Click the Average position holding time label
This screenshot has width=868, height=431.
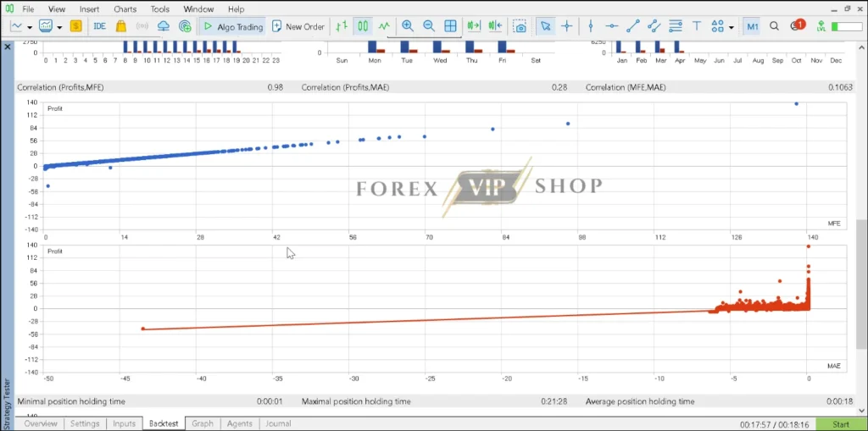click(639, 401)
